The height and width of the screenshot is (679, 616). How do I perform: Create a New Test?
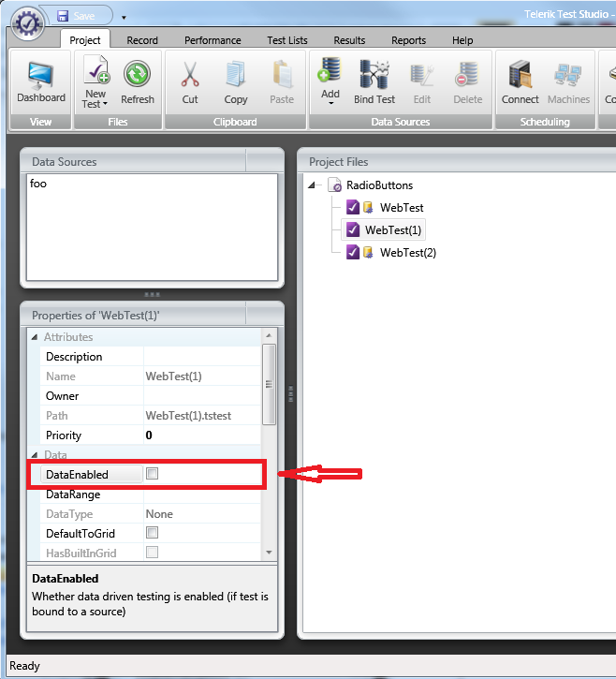click(95, 82)
